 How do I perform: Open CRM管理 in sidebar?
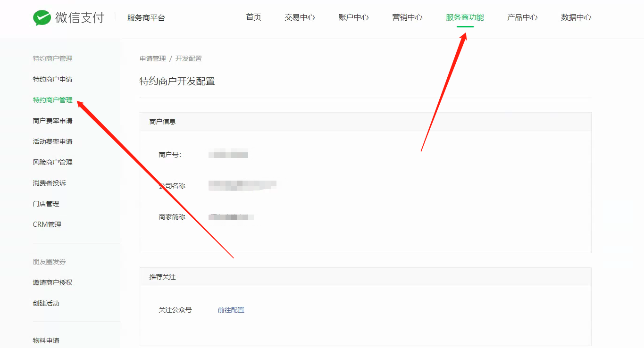point(47,224)
